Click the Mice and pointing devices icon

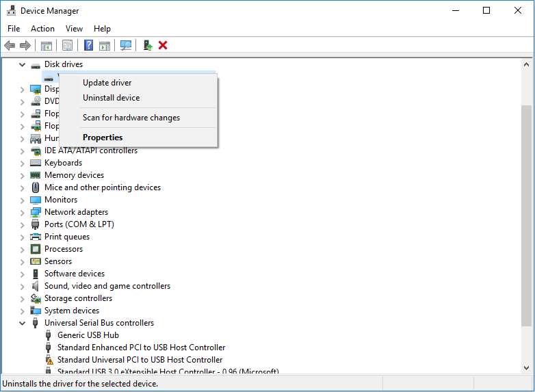(36, 187)
